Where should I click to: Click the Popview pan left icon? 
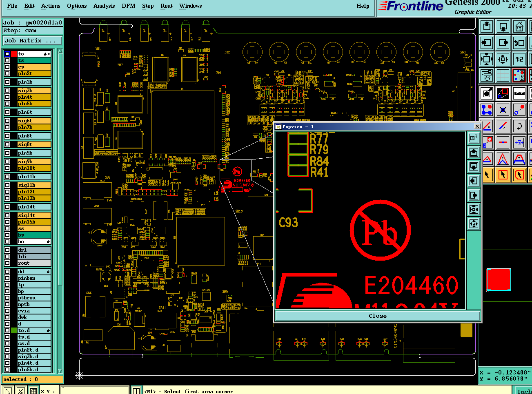(x=474, y=181)
